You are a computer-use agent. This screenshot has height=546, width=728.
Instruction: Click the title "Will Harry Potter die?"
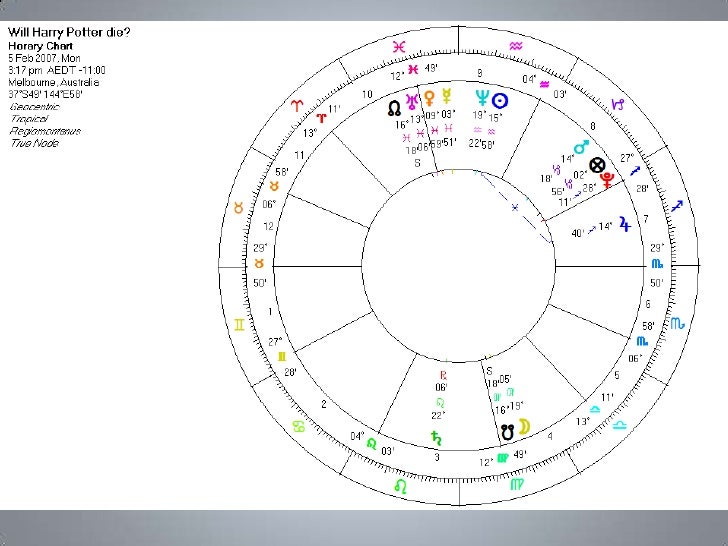(69, 32)
